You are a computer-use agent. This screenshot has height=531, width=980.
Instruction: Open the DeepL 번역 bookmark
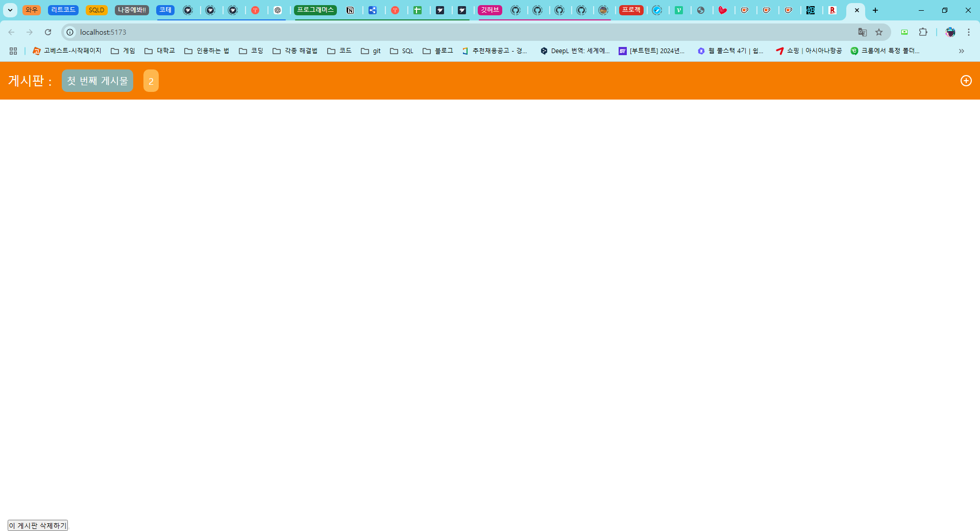[x=575, y=51]
